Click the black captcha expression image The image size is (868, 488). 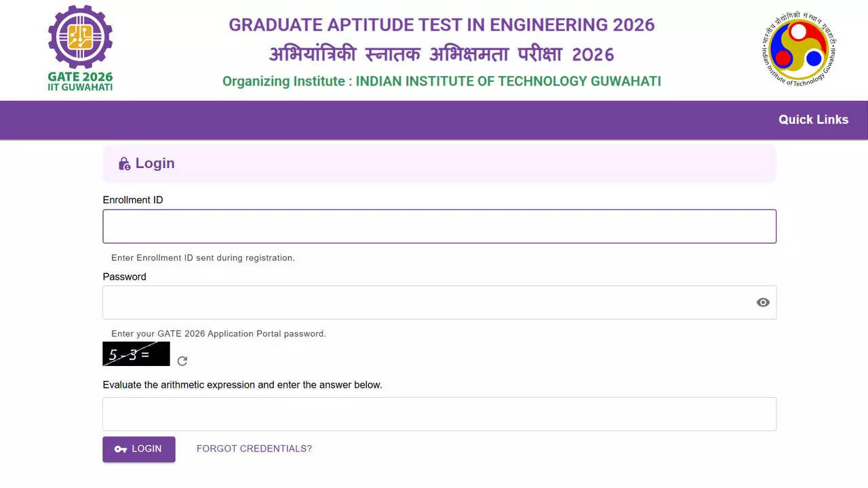tap(136, 354)
